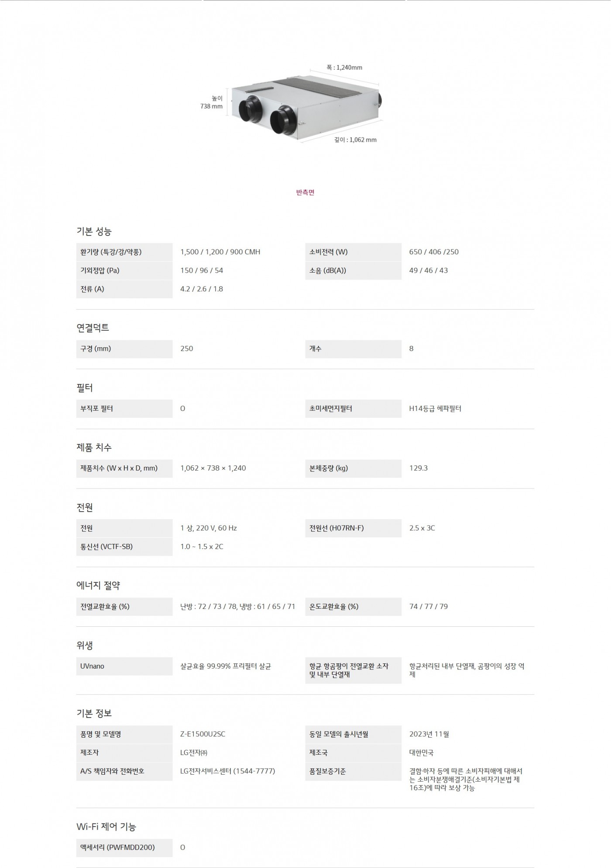Click the 품질보증기준 label cell
Screen dimensions: 611x868
pyautogui.click(x=353, y=772)
